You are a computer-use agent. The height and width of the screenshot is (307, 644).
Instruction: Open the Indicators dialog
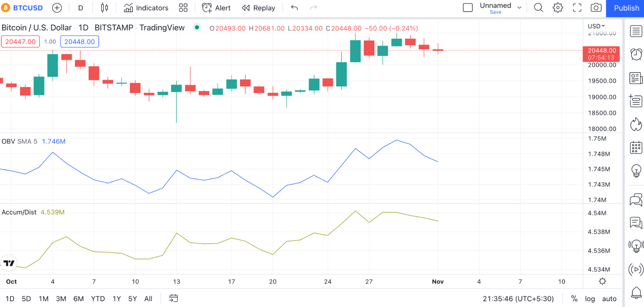[x=146, y=8]
